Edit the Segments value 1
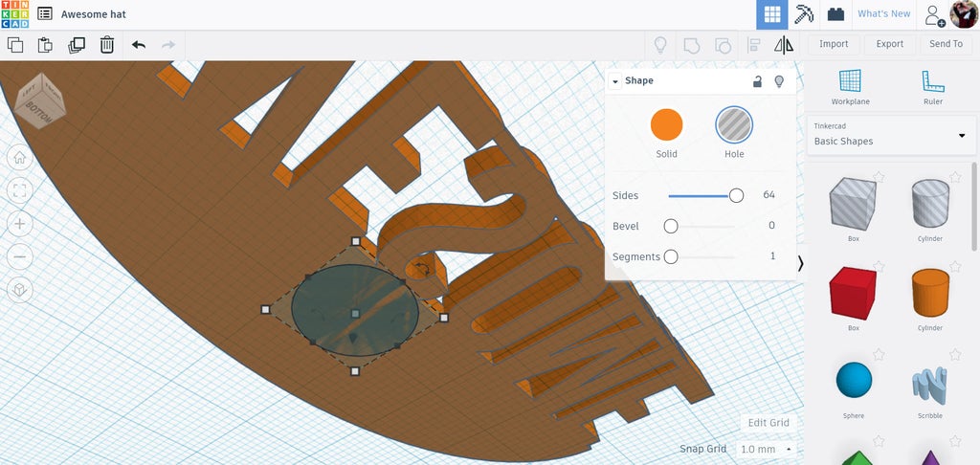 [772, 256]
